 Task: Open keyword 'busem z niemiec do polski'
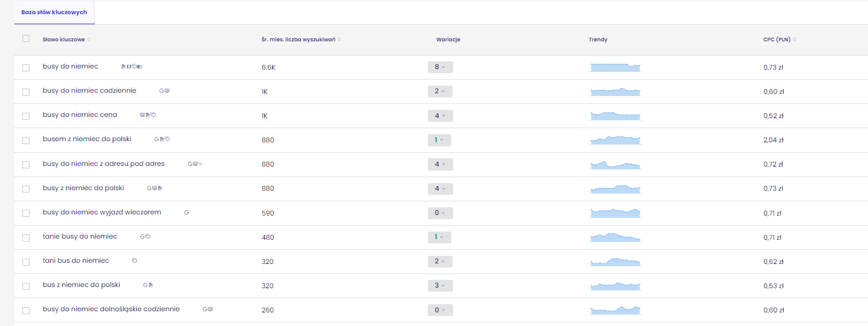tap(87, 139)
